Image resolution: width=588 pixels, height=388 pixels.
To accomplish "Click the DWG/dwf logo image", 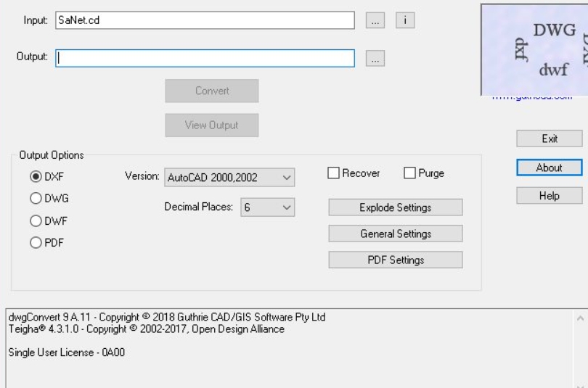I will [x=534, y=50].
